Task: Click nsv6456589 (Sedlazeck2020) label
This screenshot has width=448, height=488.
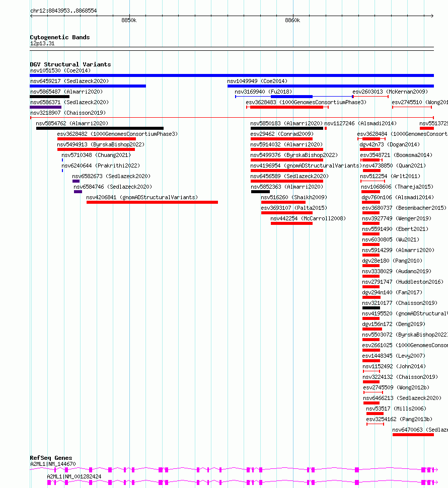Action: coord(289,177)
